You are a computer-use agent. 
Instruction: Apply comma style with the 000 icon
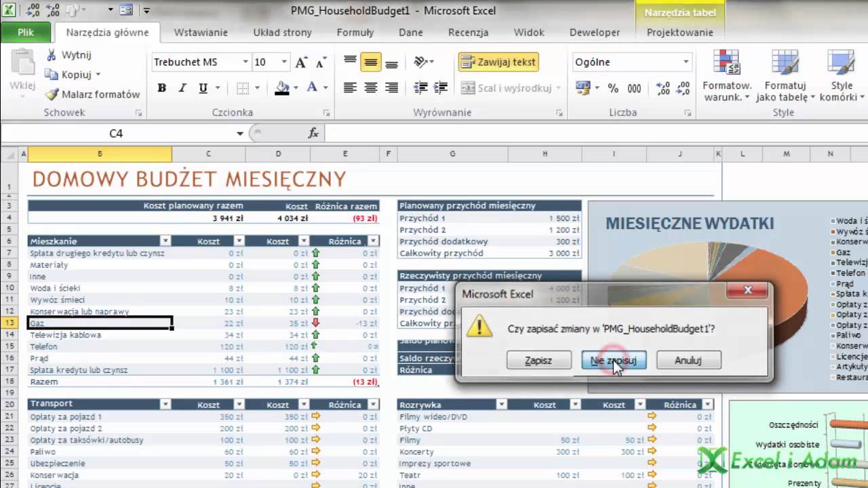(x=634, y=88)
